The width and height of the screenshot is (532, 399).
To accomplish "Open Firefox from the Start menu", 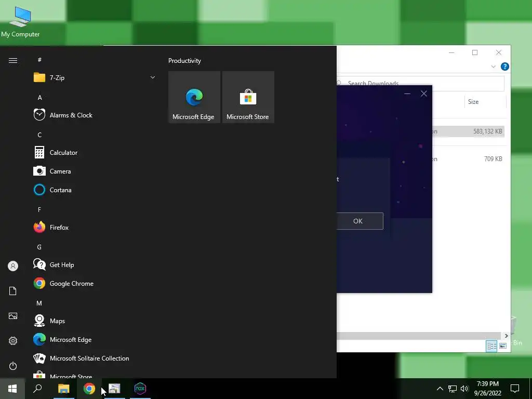I will point(94,228).
